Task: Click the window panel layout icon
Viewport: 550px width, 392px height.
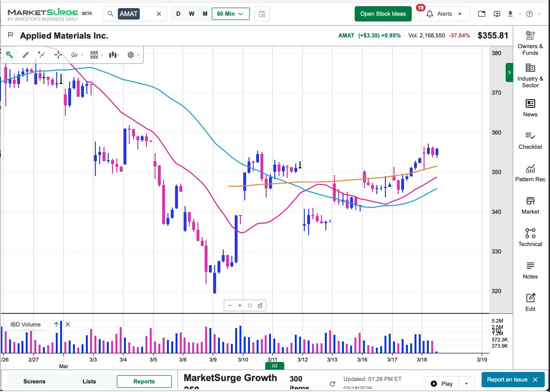Action: point(482,14)
